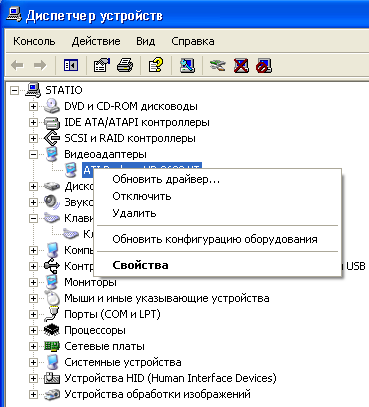
Task: Click the Мониторы category icon
Action: 52,282
